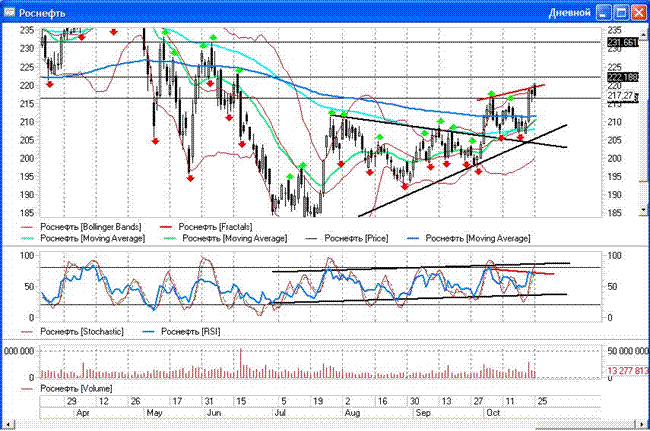Screen dimensions: 650x431
Task: Minimize the Роснефть chart window
Action: click(x=604, y=13)
